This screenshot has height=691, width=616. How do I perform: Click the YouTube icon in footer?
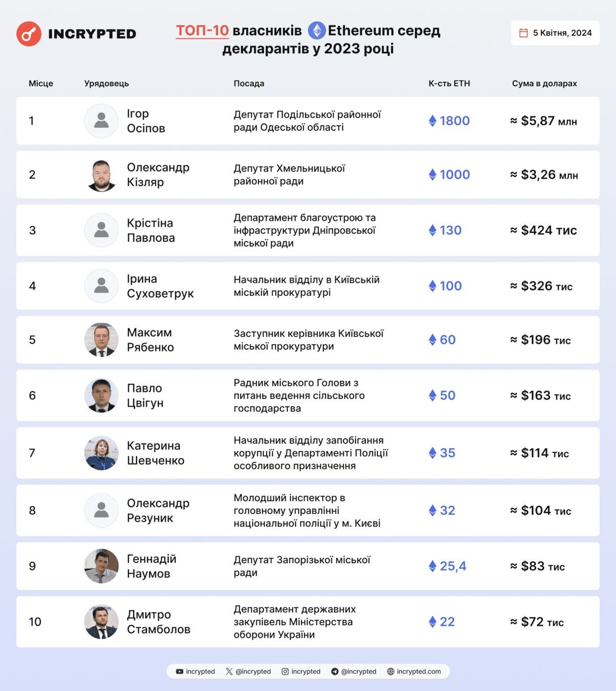(x=180, y=671)
